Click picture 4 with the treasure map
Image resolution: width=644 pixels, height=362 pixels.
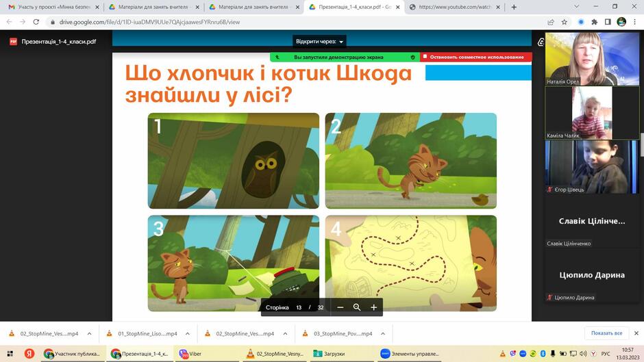tap(410, 263)
